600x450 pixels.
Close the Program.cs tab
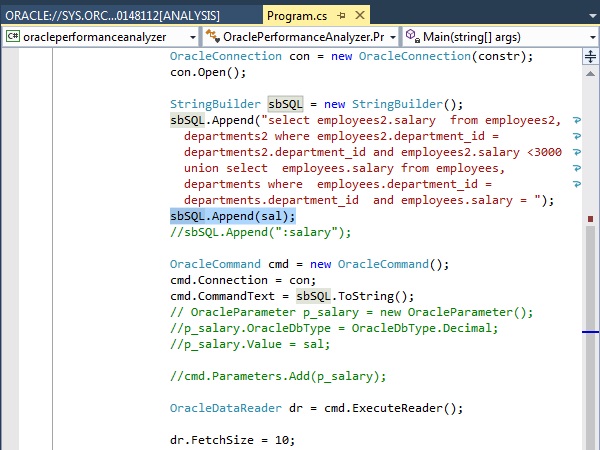[x=360, y=15]
